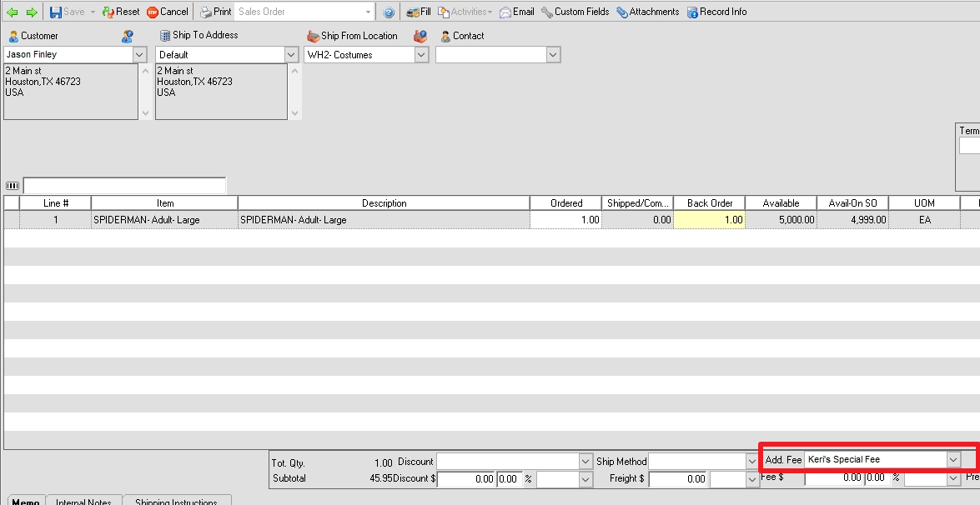Screen dimensions: 980x505
Task: Click the Shipped/Com... cell 0.00
Action: click(x=637, y=220)
